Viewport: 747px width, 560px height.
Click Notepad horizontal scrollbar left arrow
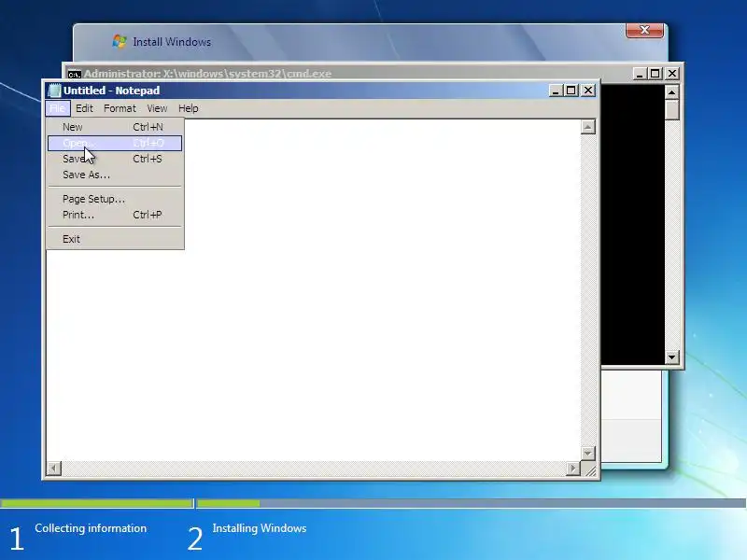point(54,469)
